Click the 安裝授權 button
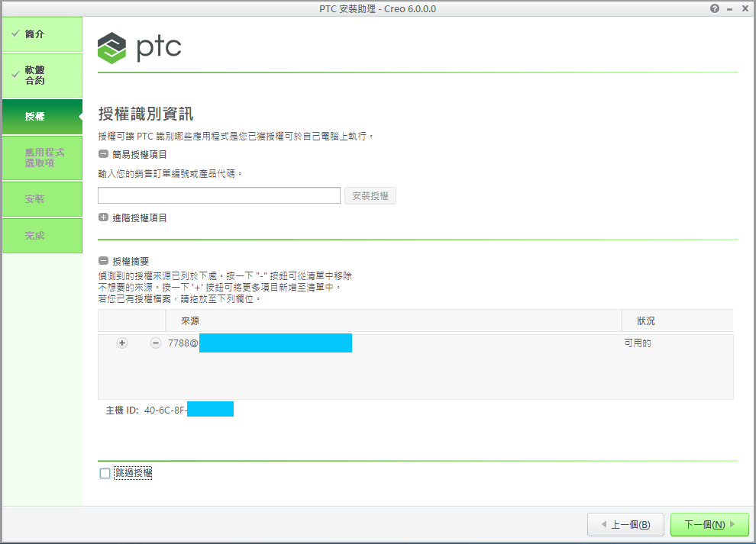Image resolution: width=756 pixels, height=544 pixels. click(370, 195)
